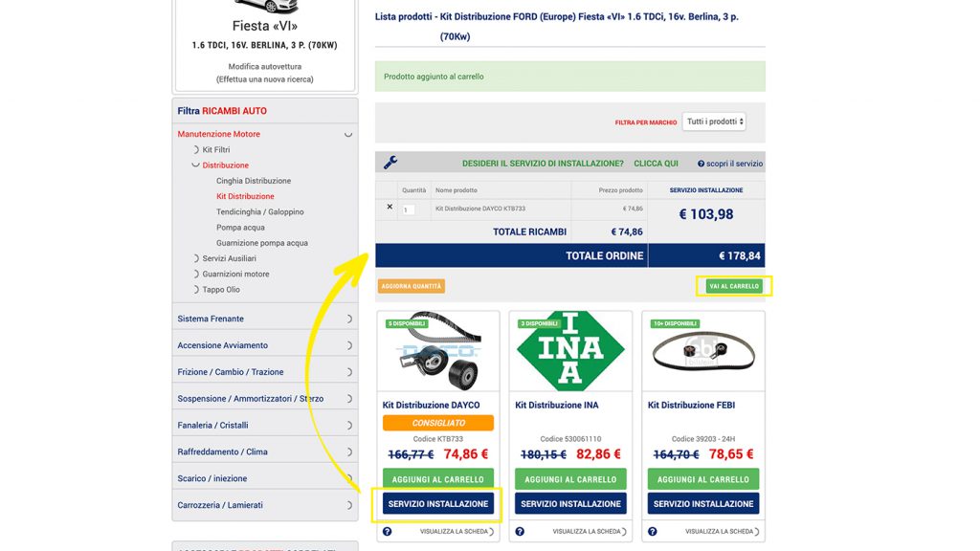Open the INA logo product image
This screenshot has width=980, height=551.
click(x=570, y=350)
